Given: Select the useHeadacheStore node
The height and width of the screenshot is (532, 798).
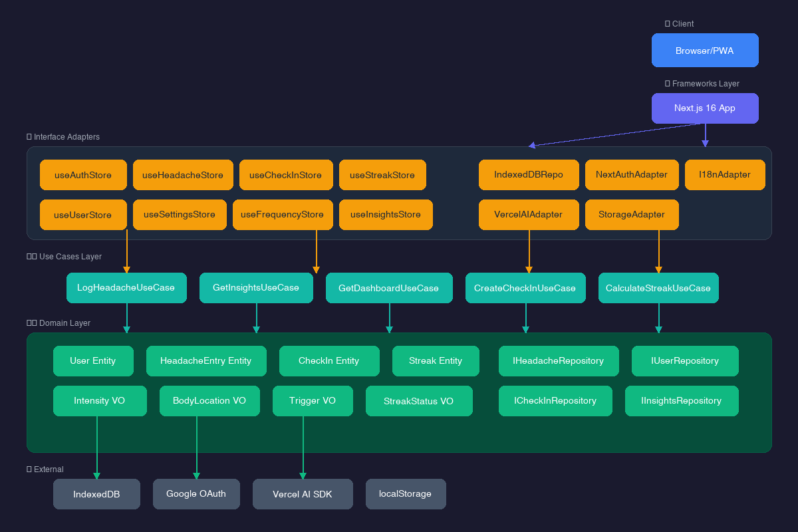Looking at the screenshot, I should point(183,175).
